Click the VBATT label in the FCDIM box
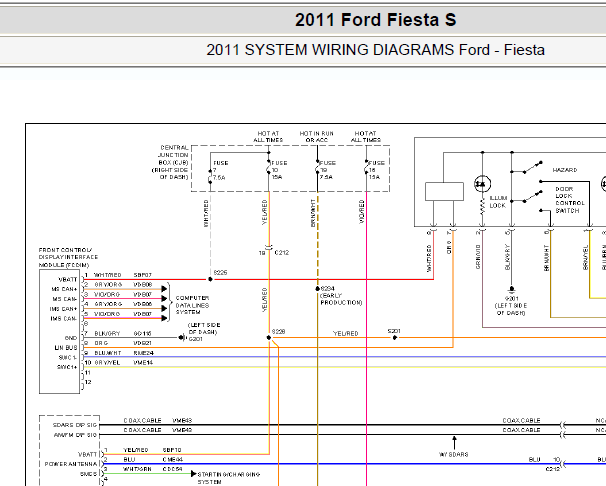This screenshot has height=486, width=606. (68, 279)
